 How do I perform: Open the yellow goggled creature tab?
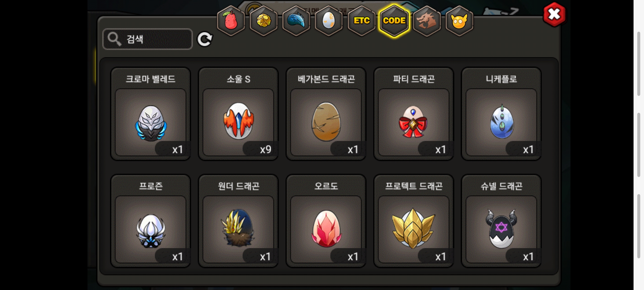pos(459,21)
